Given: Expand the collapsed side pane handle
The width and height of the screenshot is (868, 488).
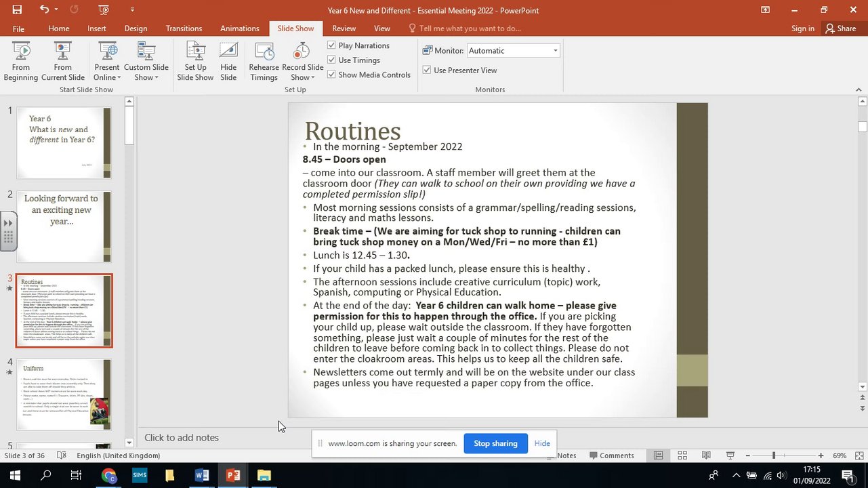Looking at the screenshot, I should (8, 231).
